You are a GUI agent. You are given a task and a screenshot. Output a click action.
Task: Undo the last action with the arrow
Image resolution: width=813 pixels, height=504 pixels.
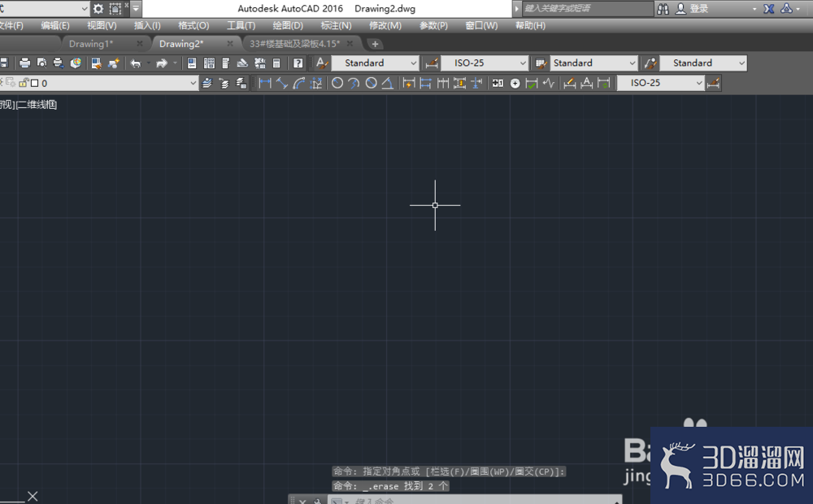point(136,63)
